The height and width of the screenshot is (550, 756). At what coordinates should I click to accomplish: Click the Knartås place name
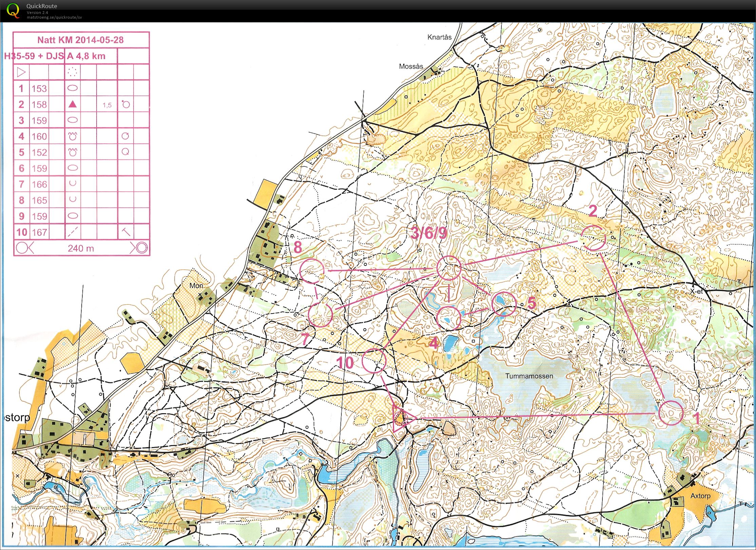(x=439, y=37)
